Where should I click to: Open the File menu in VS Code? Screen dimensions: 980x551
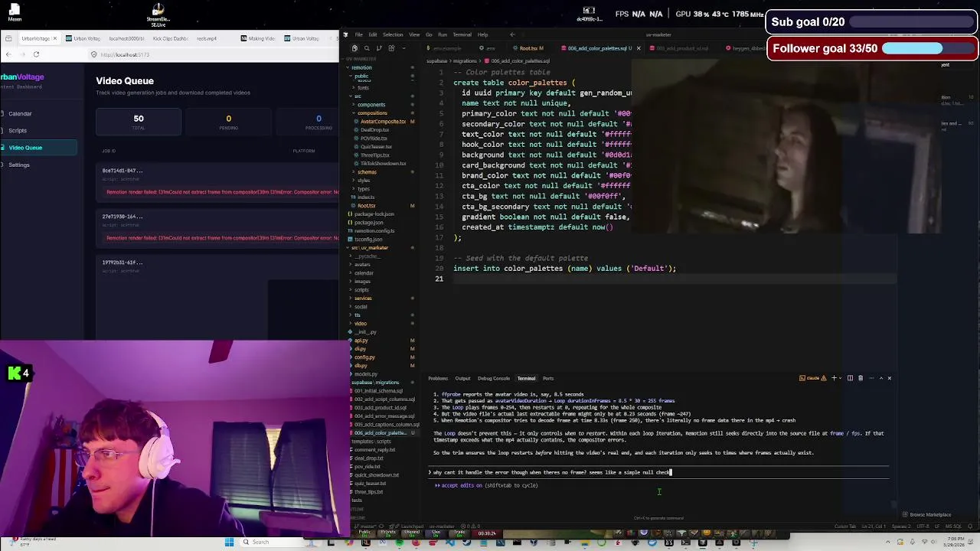point(358,34)
